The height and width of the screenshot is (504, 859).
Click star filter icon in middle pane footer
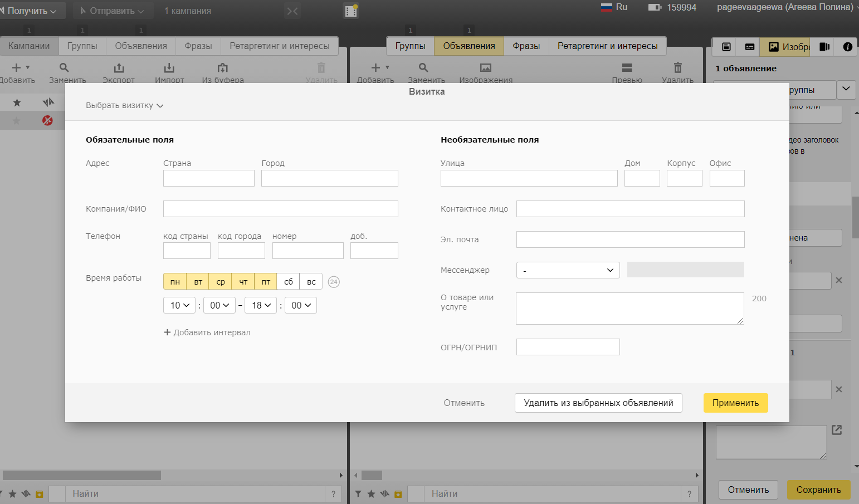[371, 494]
